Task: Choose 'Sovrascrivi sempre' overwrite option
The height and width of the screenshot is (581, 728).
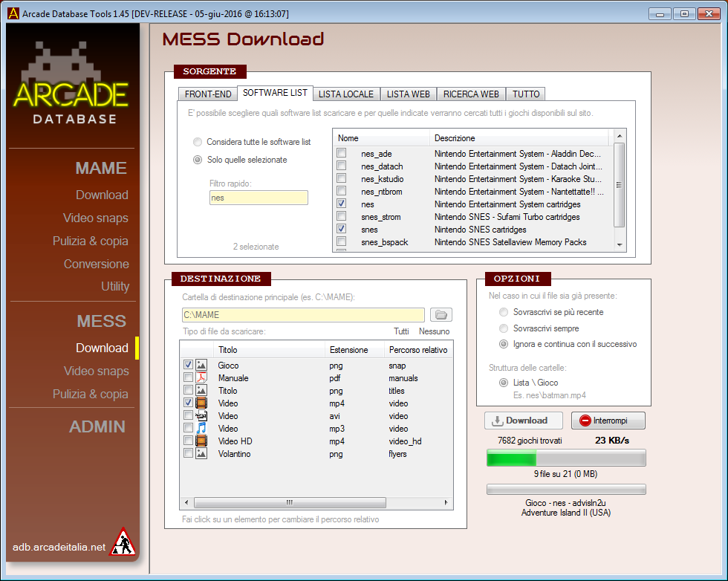Action: pos(504,328)
